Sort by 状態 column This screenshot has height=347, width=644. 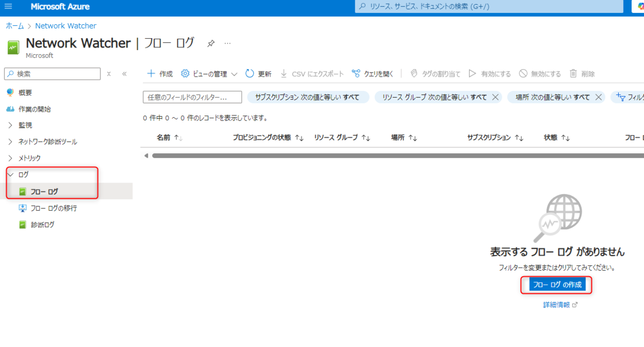coord(557,138)
